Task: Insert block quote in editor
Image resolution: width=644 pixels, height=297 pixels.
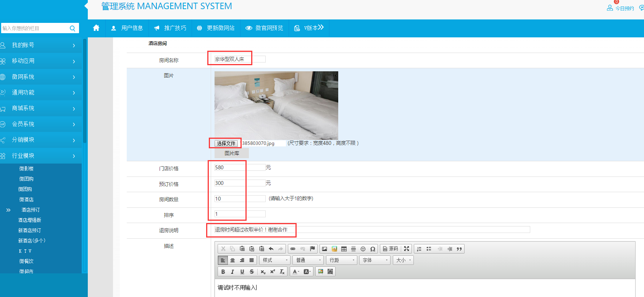Action: pos(459,249)
